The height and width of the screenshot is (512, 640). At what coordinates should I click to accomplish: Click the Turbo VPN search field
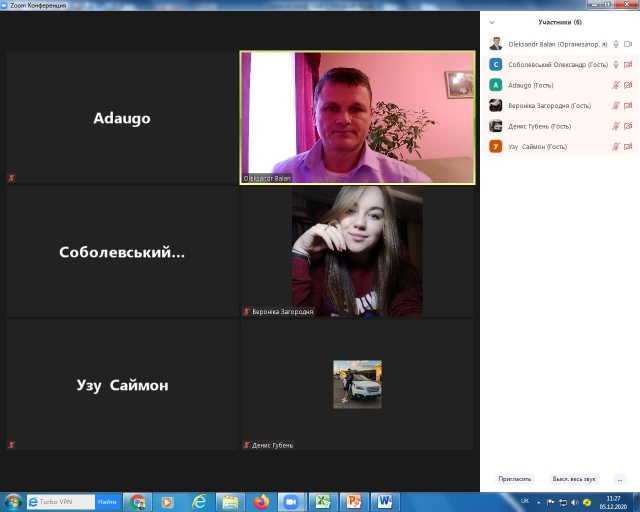pyautogui.click(x=61, y=502)
